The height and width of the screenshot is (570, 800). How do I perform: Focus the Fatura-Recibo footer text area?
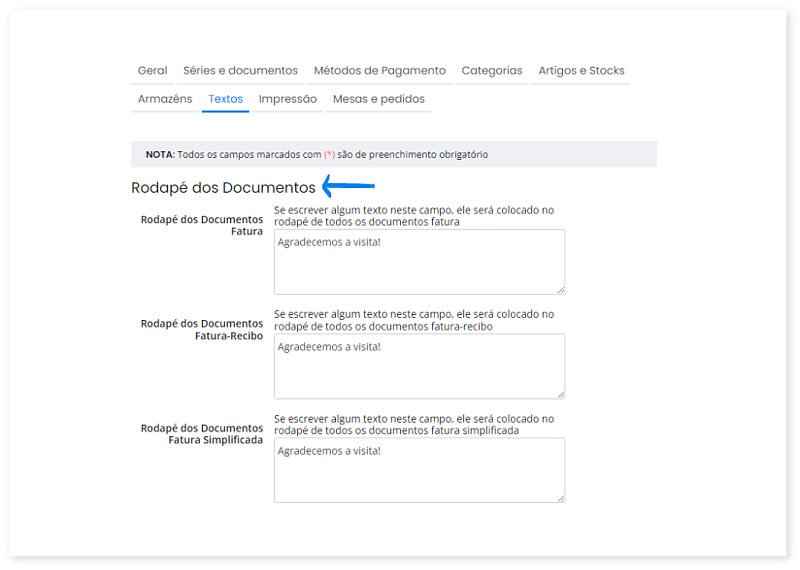coord(419,366)
